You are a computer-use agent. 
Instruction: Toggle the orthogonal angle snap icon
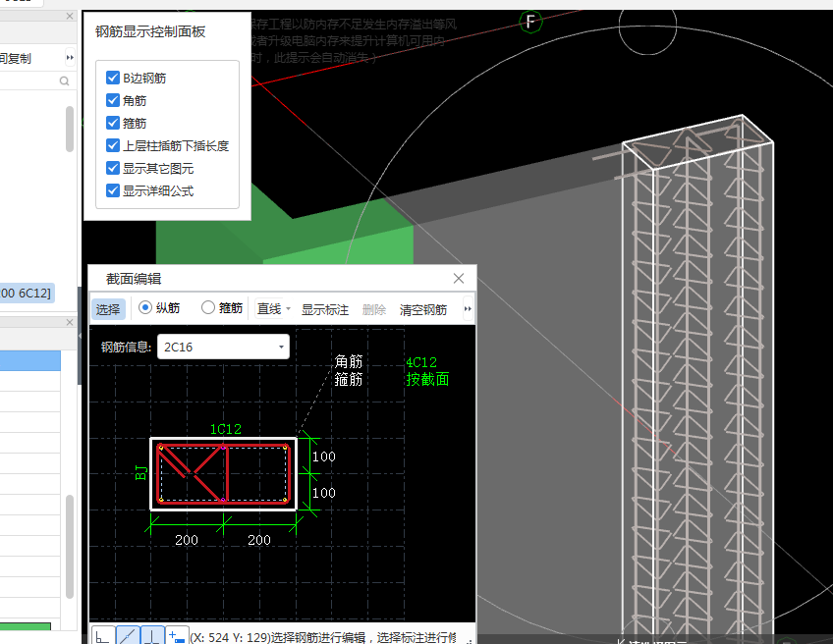pos(102,635)
